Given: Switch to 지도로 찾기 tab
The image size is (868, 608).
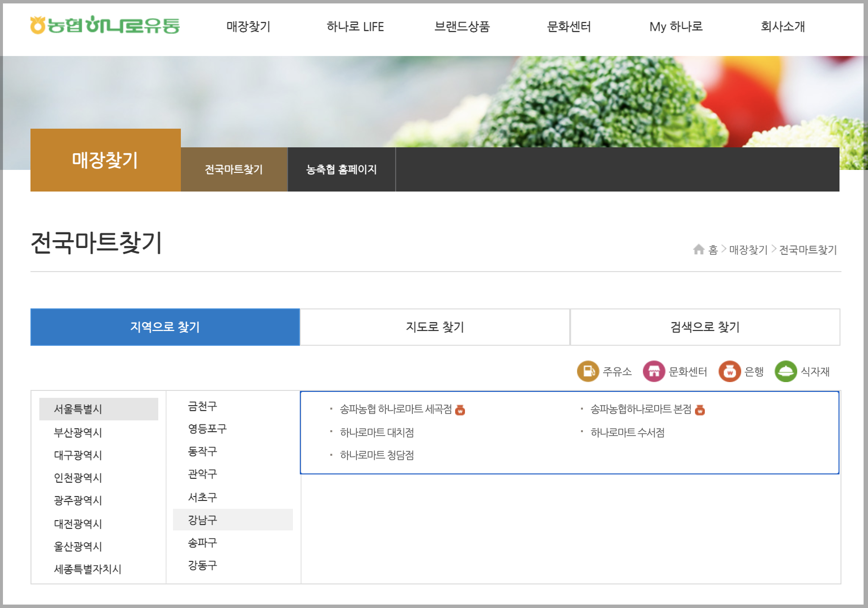Looking at the screenshot, I should [x=435, y=327].
